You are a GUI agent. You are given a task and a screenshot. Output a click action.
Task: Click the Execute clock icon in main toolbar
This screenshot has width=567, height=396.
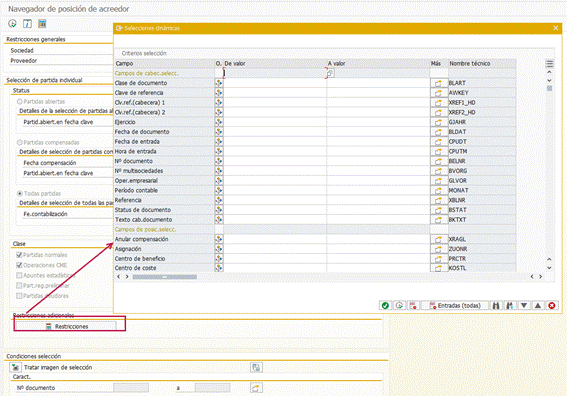pyautogui.click(x=12, y=24)
